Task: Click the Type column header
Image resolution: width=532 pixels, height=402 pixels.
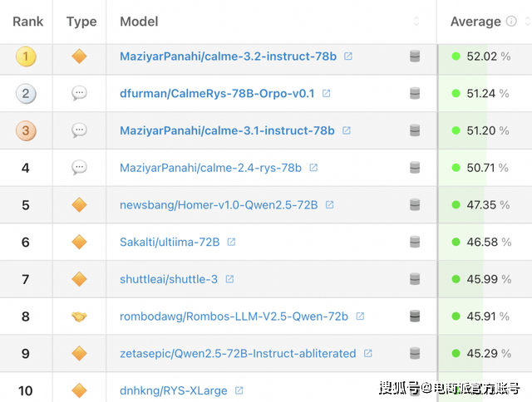Action: coord(81,22)
